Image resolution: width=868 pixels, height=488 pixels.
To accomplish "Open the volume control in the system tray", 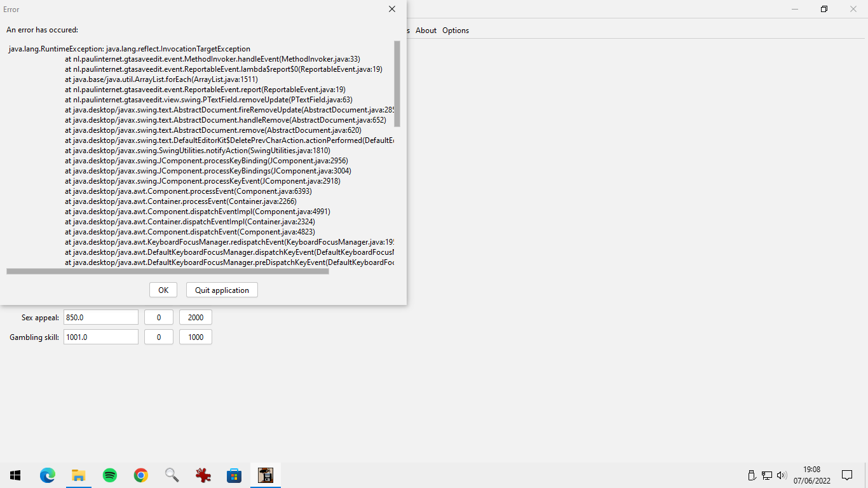I will point(781,475).
